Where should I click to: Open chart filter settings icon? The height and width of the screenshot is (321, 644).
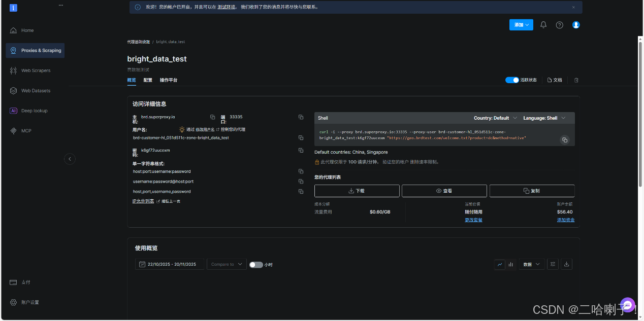(553, 264)
